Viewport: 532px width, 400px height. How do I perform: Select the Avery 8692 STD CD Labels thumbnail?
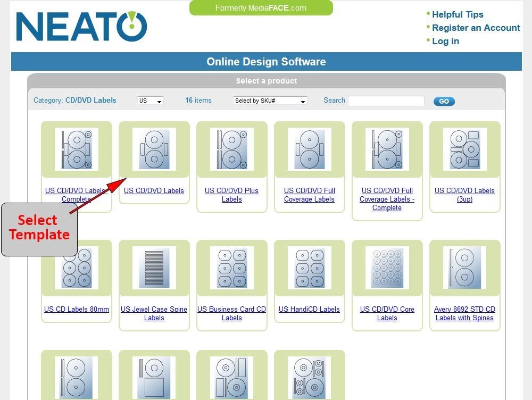point(464,268)
